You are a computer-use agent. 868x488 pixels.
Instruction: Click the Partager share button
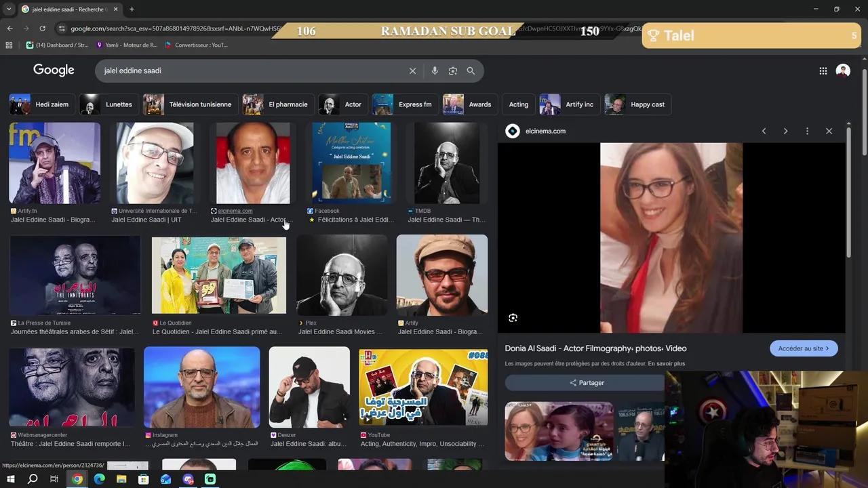586,383
